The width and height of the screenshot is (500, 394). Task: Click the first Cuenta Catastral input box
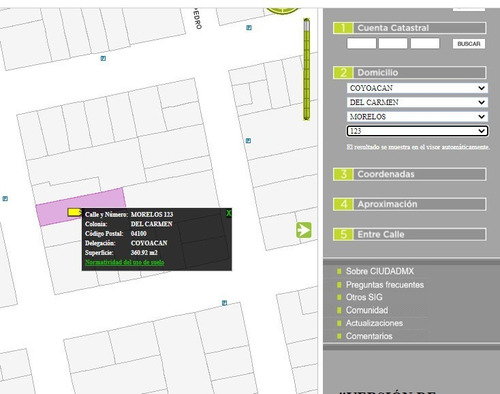point(361,43)
